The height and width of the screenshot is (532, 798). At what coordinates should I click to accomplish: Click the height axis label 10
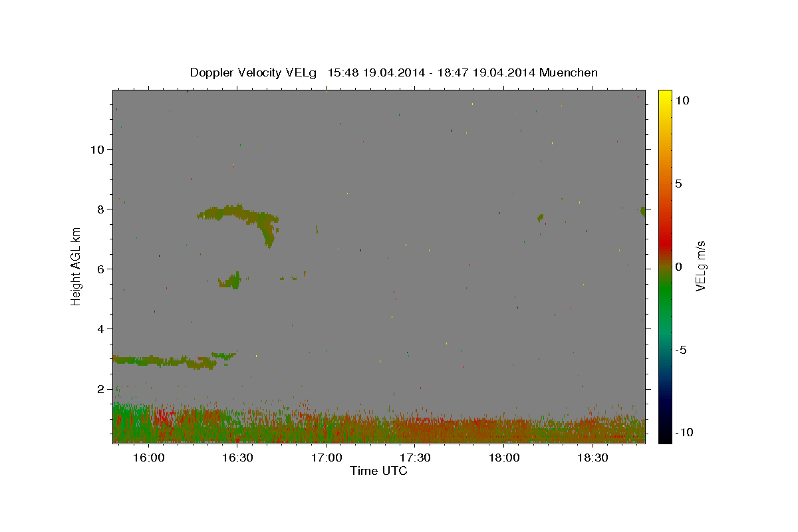[97, 149]
